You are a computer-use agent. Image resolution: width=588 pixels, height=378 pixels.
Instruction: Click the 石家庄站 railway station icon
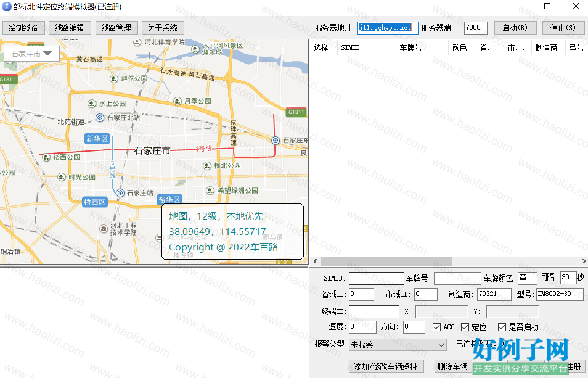coord(120,193)
